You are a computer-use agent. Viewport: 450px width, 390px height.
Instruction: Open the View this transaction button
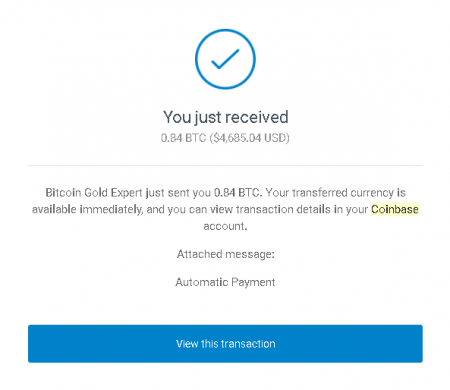225,344
